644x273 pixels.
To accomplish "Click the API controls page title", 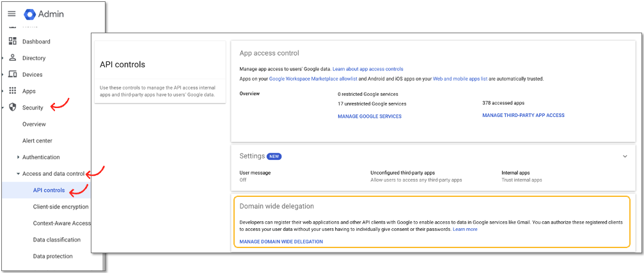I will point(122,65).
